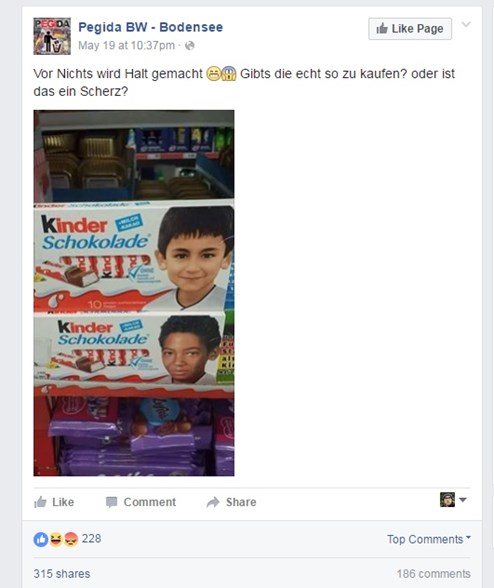
Task: Expand the post options chevron
Action: pos(466,24)
